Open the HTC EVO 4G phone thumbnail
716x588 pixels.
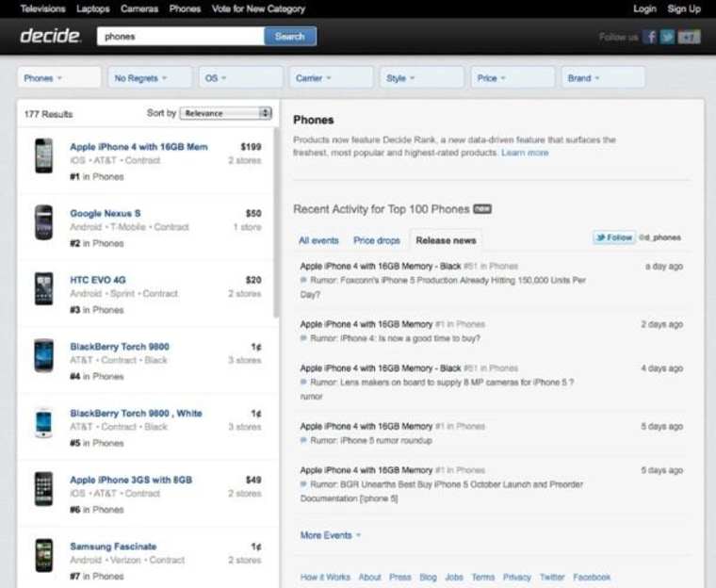coord(43,288)
